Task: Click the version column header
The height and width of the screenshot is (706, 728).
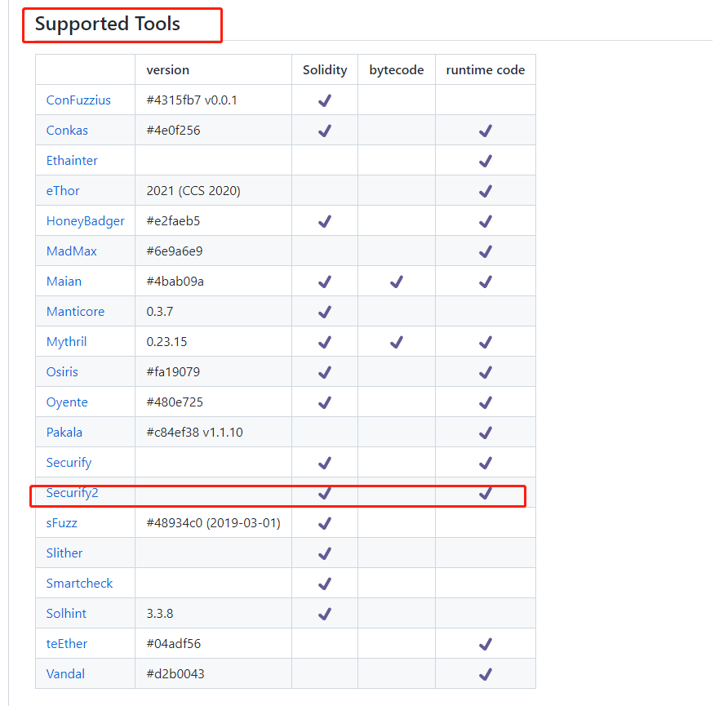Action: click(167, 69)
